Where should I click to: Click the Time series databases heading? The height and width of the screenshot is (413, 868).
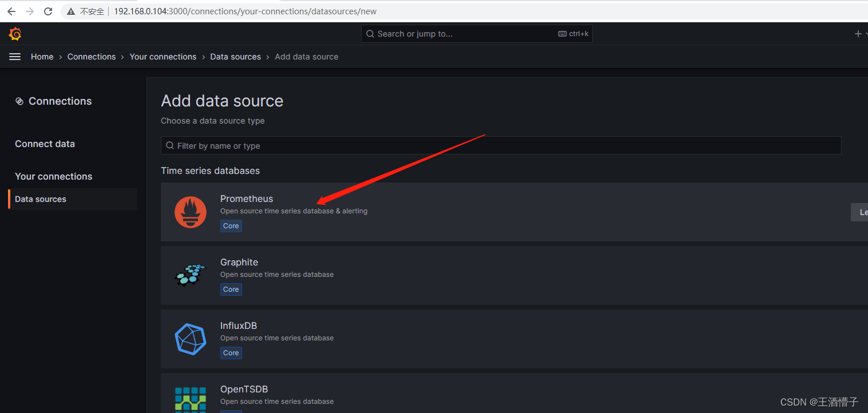click(x=211, y=170)
